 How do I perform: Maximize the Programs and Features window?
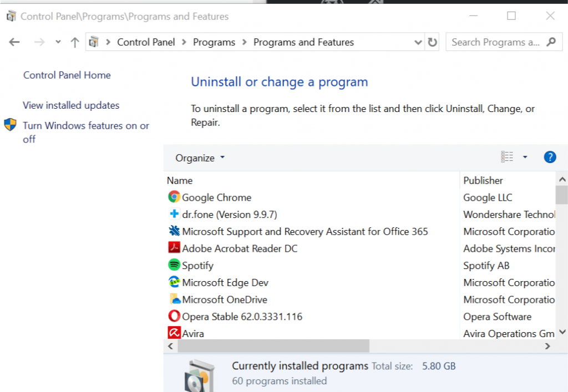[x=511, y=16]
